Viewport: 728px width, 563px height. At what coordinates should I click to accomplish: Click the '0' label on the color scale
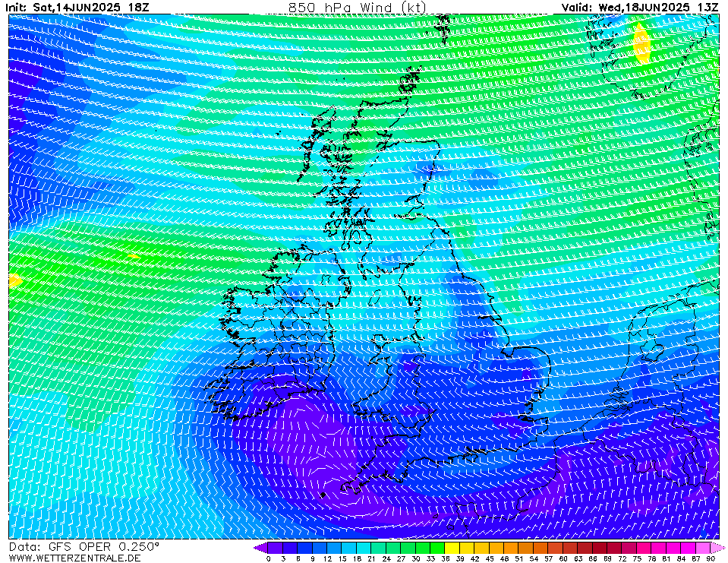(x=269, y=558)
